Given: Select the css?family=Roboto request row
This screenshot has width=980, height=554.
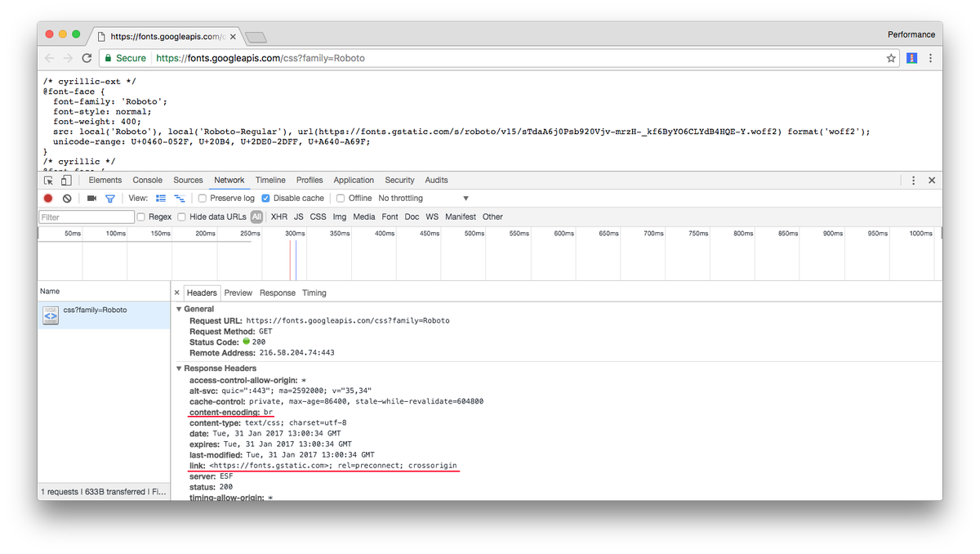Looking at the screenshot, I should point(104,315).
